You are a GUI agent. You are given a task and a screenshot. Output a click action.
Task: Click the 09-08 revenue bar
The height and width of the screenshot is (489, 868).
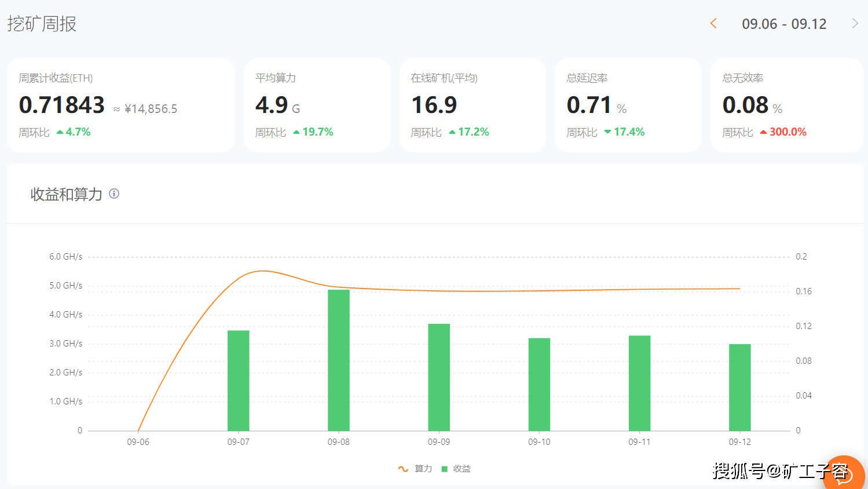click(339, 360)
